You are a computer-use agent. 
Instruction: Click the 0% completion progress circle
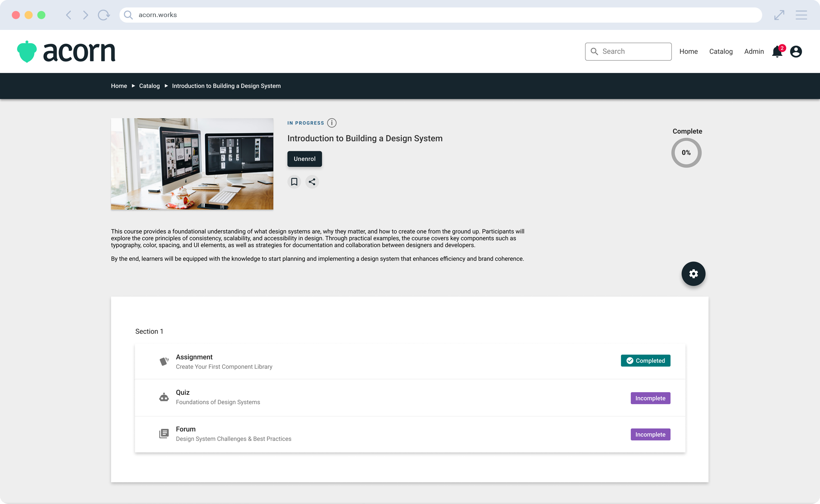[686, 153]
